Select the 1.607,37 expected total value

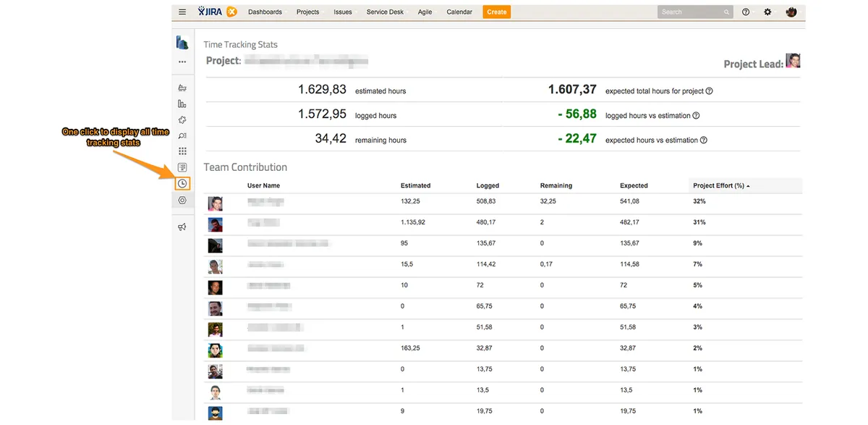coord(573,90)
